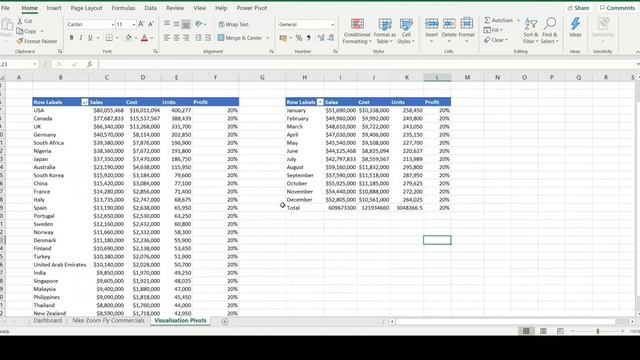Viewport: 640px width, 360px height.
Task: Click Merge & Center button
Action: [240, 38]
